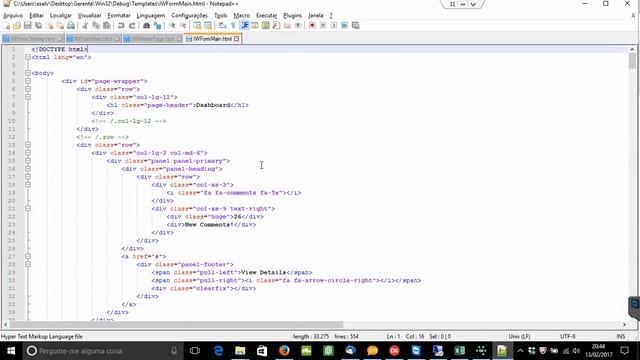This screenshot has height=360, width=640.
Task: Undo the last edit via the toolbar
Action: tap(121, 26)
